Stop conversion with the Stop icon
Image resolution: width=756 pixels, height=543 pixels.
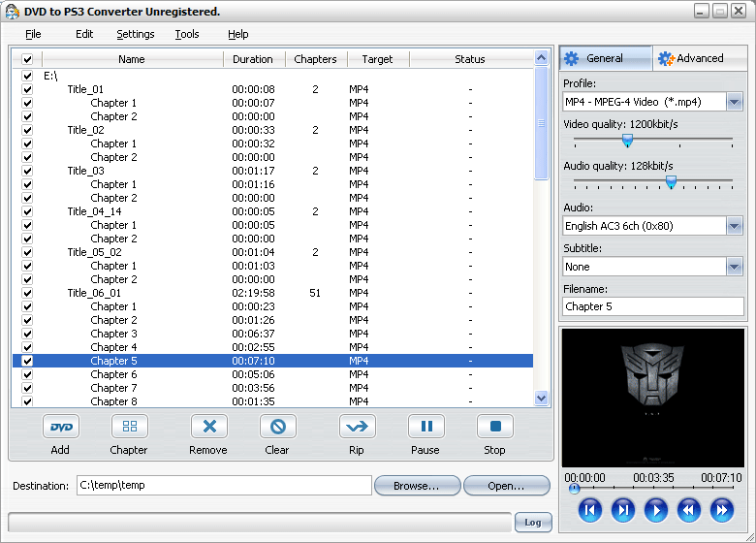pyautogui.click(x=494, y=427)
